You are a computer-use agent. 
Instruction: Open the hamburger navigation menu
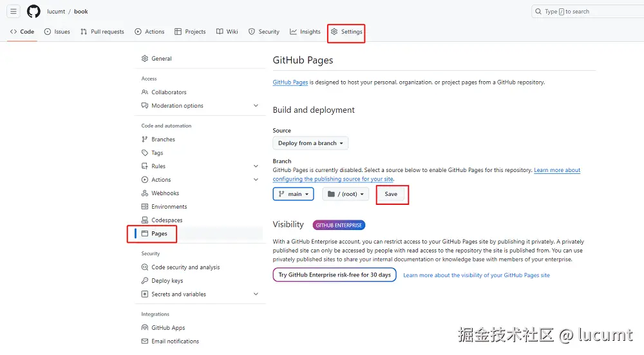(14, 12)
